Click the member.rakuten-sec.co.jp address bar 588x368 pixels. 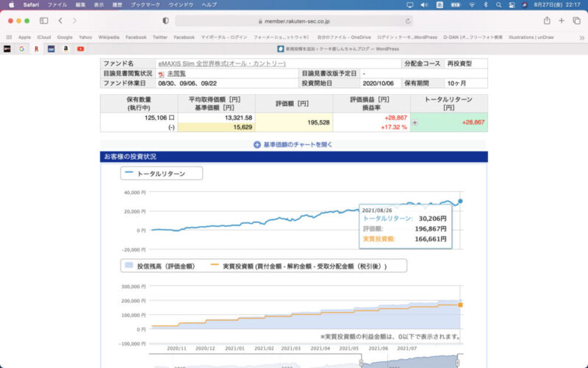point(294,21)
